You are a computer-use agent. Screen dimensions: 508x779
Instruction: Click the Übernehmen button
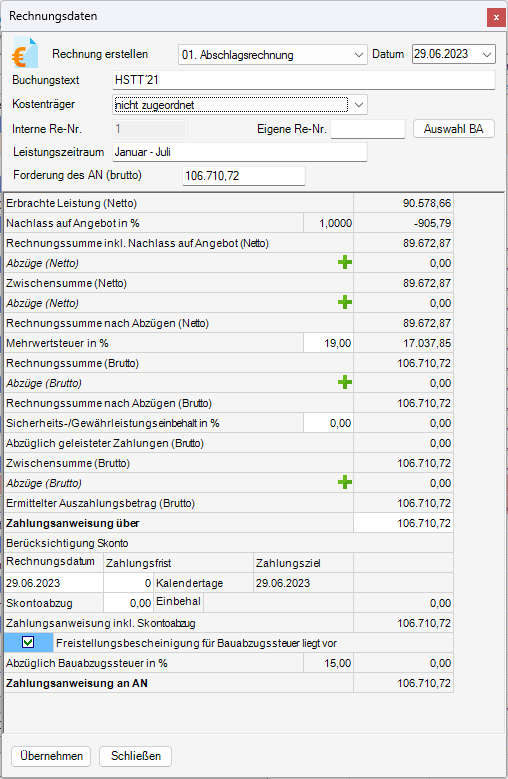click(x=51, y=756)
